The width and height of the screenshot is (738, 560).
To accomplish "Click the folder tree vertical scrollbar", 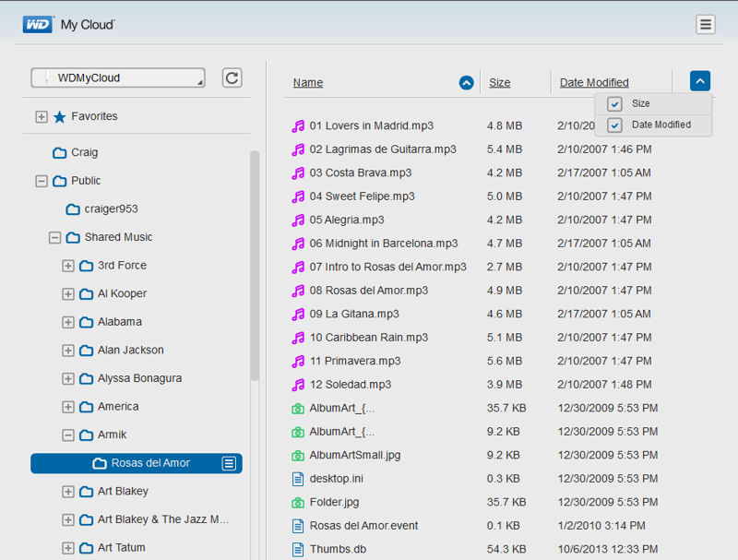I will pyautogui.click(x=255, y=266).
